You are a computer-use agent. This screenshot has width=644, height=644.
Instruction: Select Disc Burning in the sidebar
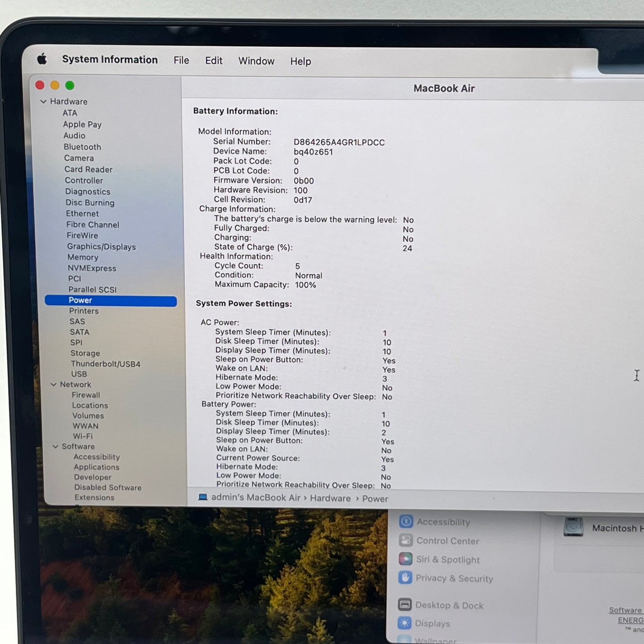pyautogui.click(x=90, y=203)
